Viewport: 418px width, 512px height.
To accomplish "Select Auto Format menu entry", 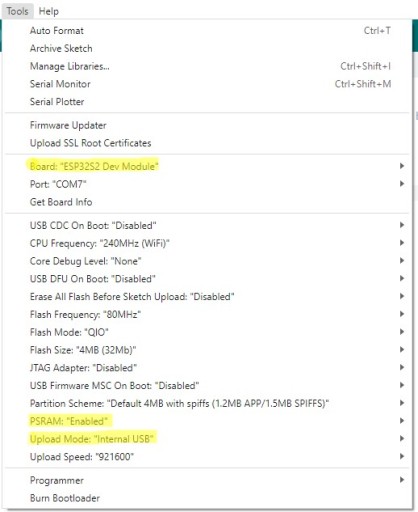I will point(207,31).
